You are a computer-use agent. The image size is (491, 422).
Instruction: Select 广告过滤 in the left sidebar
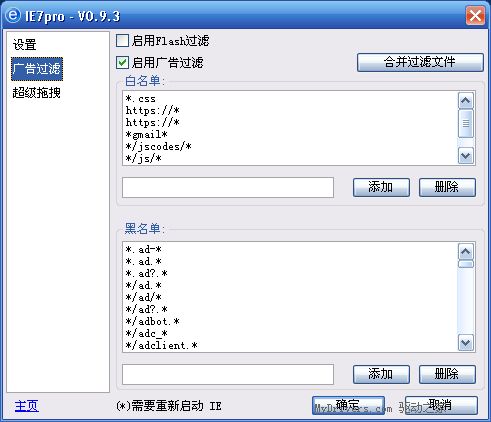pyautogui.click(x=37, y=69)
